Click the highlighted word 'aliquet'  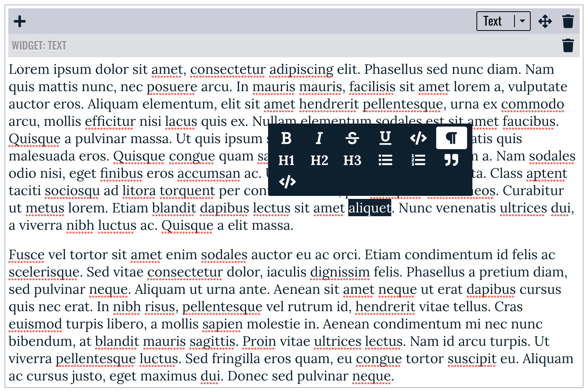(370, 208)
